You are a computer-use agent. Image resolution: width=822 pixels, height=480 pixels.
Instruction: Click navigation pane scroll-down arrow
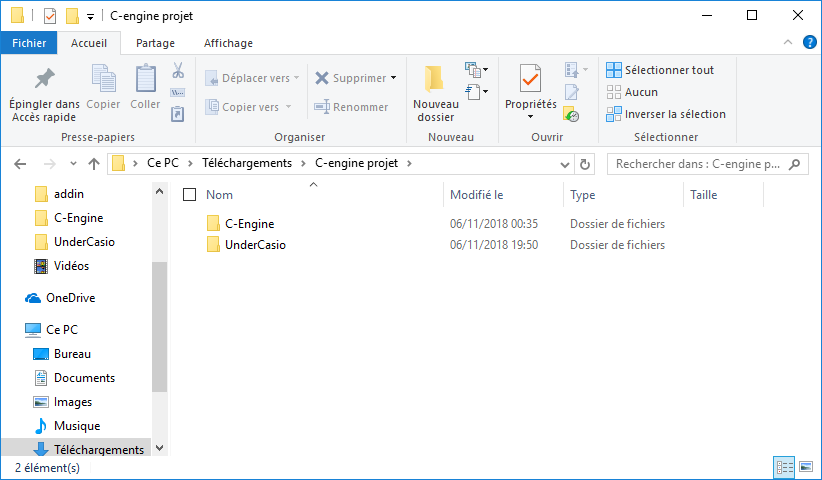(159, 448)
